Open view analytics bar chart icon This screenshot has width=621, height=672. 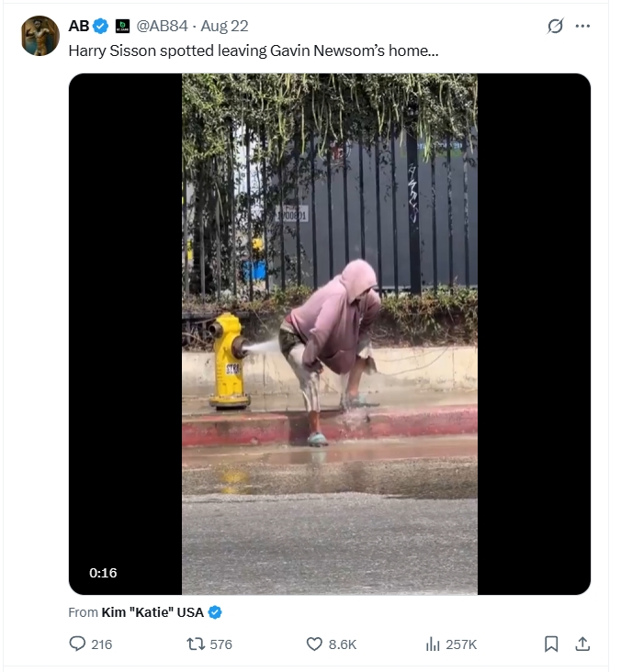433,644
